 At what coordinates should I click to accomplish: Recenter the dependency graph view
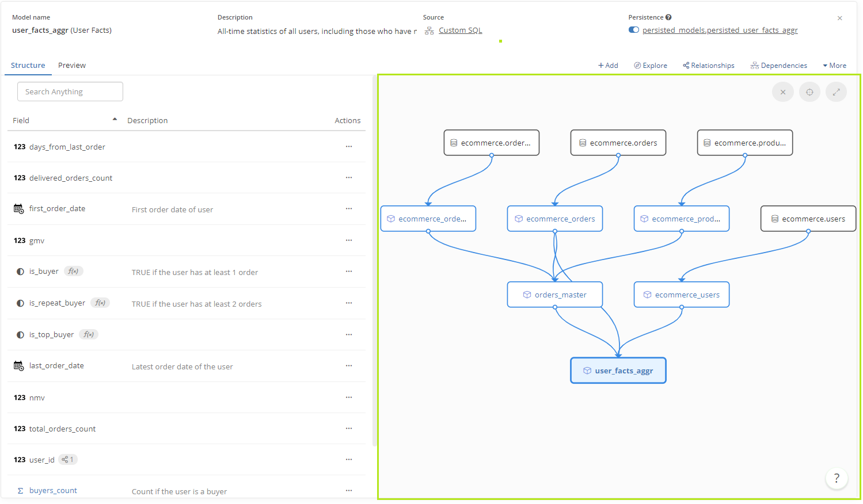pos(809,92)
